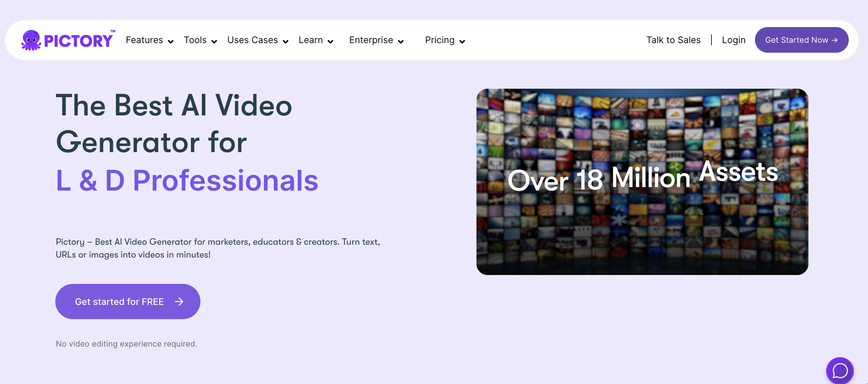
Task: Click the arrow icon in Get started for FREE
Action: 180,301
